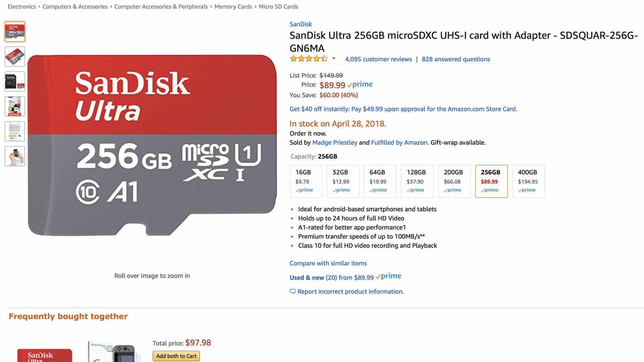644x362 pixels.
Task: Navigate to Micro SD Cards breadcrumb
Action: [x=278, y=7]
